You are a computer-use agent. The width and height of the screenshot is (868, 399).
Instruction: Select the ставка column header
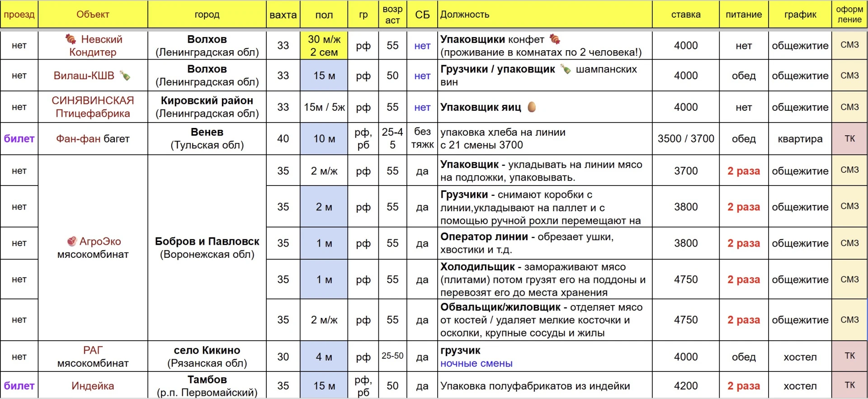(x=686, y=14)
